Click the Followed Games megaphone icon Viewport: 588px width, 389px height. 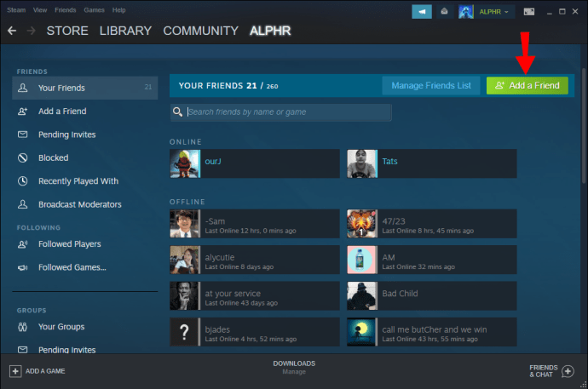(22, 267)
